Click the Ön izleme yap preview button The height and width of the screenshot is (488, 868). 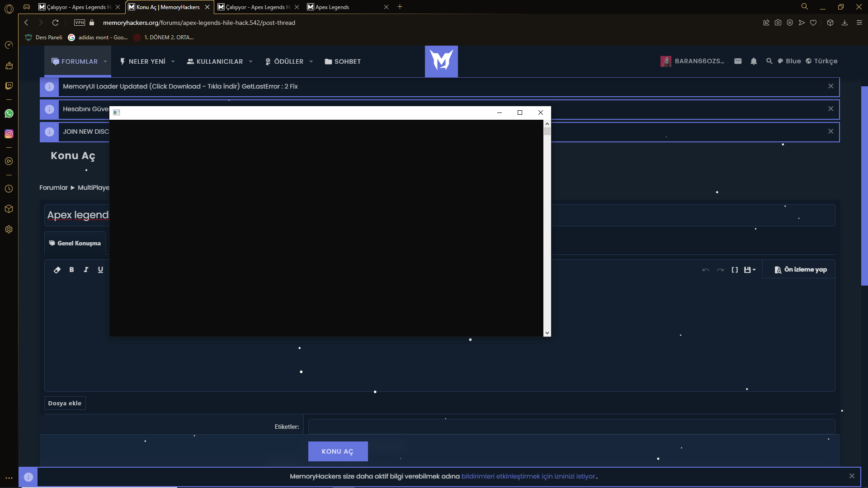[x=800, y=270]
